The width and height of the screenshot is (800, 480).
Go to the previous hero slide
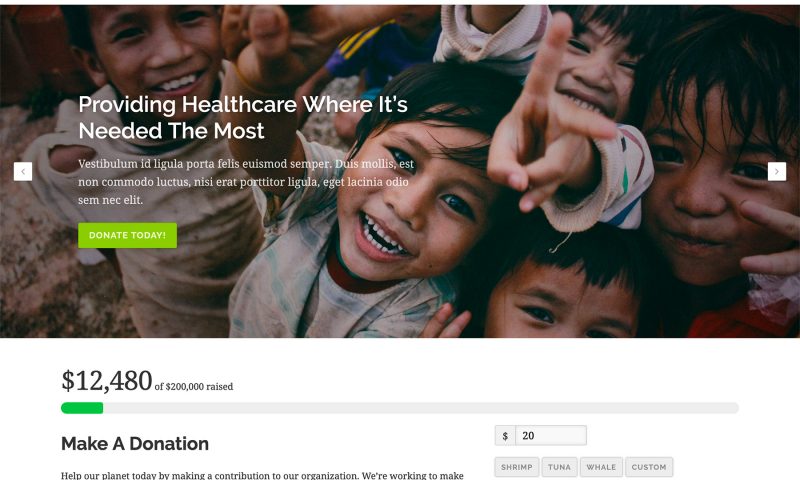23,171
